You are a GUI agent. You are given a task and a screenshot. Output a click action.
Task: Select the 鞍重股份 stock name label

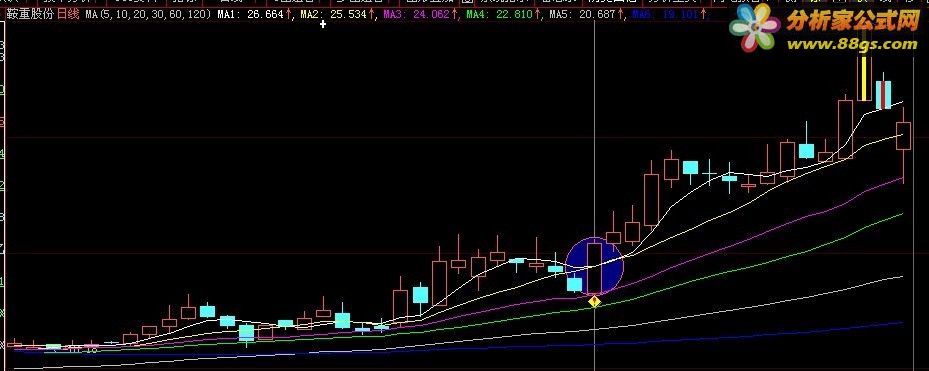pos(29,13)
